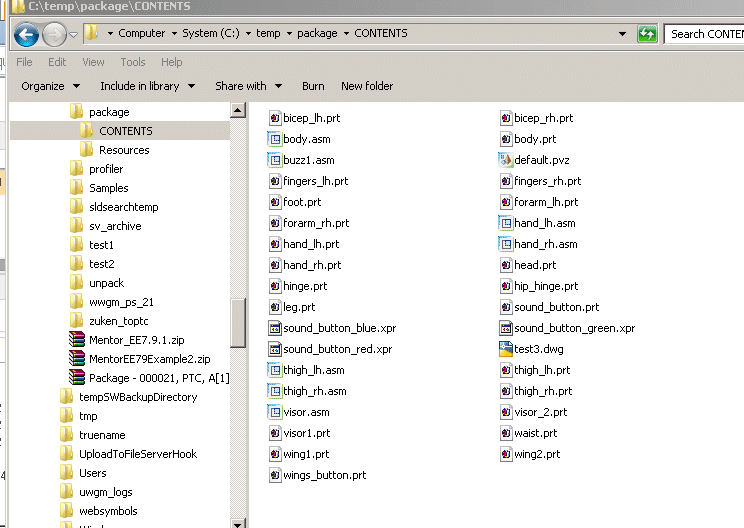744x528 pixels.
Task: Select the sv_archive folder in tree
Action: [x=115, y=226]
